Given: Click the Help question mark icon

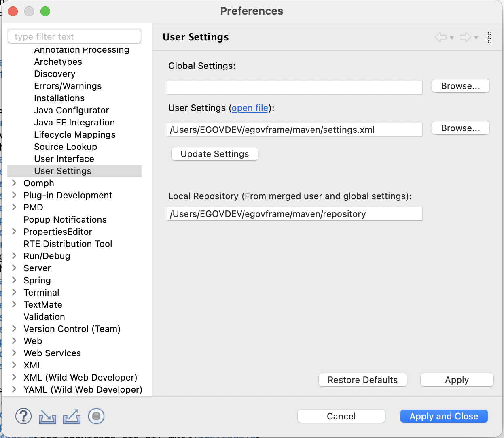Looking at the screenshot, I should tap(23, 416).
